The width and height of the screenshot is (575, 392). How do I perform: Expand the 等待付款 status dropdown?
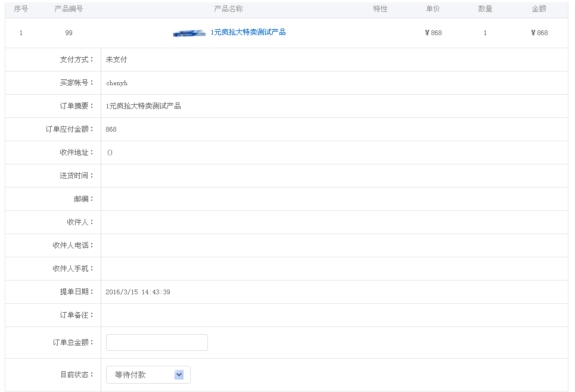148,375
